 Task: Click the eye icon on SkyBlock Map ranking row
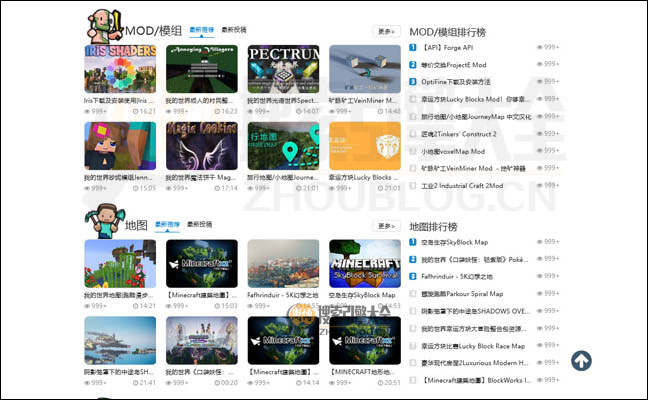tap(539, 242)
